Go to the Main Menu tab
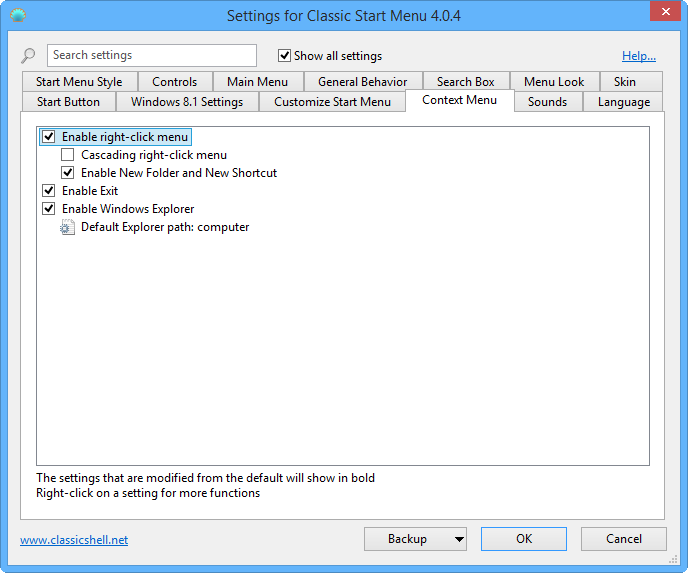The image size is (688, 573). tap(258, 82)
